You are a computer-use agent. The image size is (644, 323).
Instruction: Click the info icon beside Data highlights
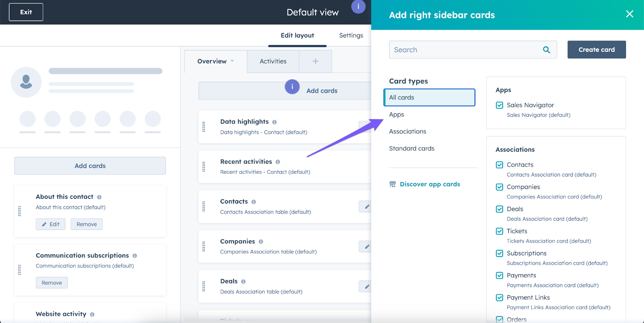click(x=275, y=122)
